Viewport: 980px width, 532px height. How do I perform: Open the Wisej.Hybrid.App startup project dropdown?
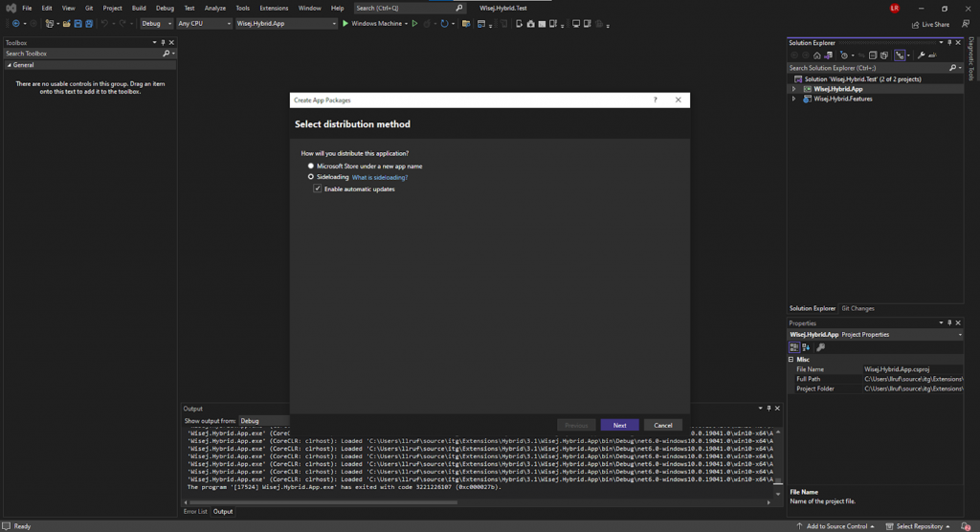tap(286, 24)
